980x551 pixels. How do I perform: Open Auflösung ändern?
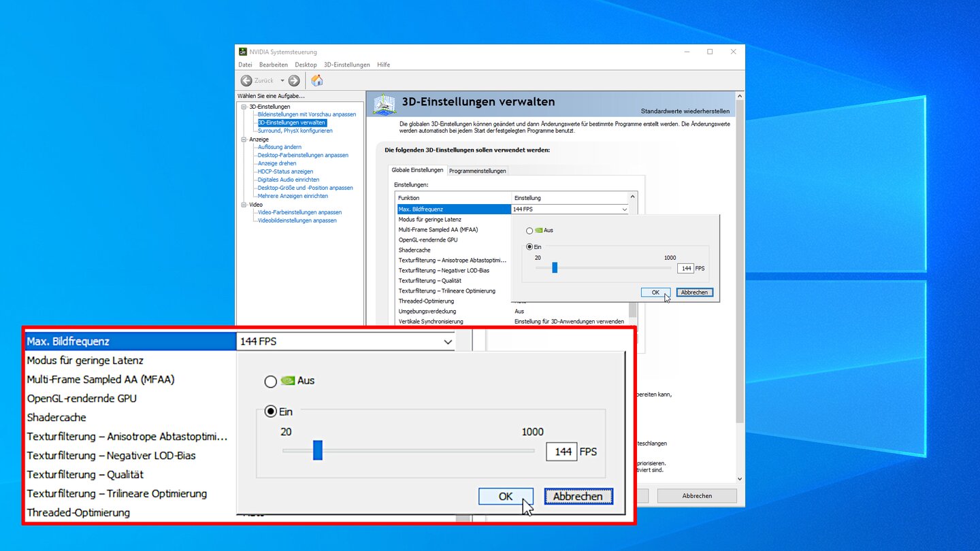[x=280, y=147]
